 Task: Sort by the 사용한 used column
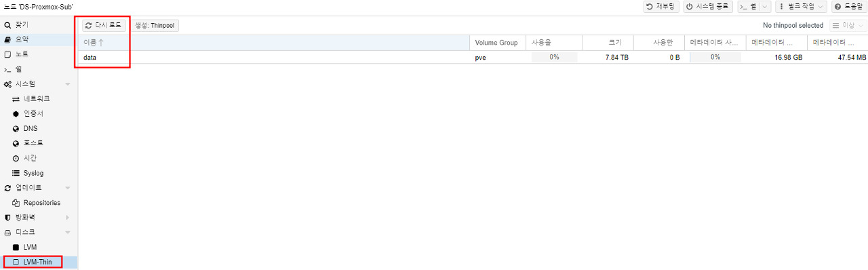(659, 43)
